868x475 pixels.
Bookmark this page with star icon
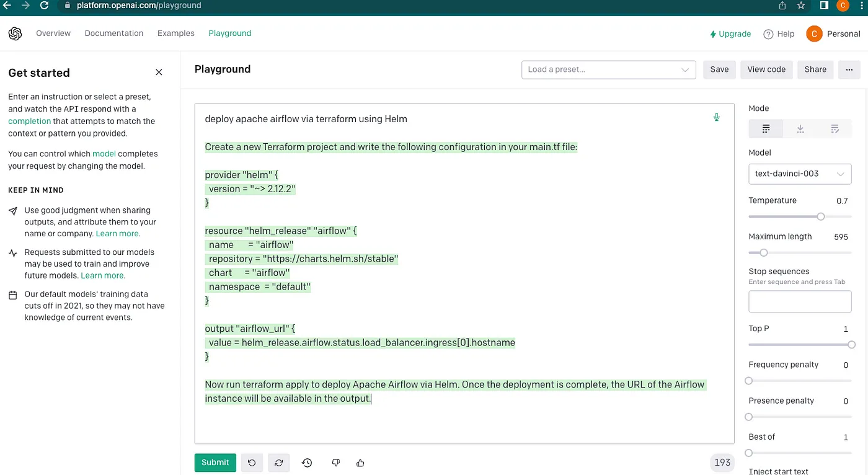tap(801, 5)
